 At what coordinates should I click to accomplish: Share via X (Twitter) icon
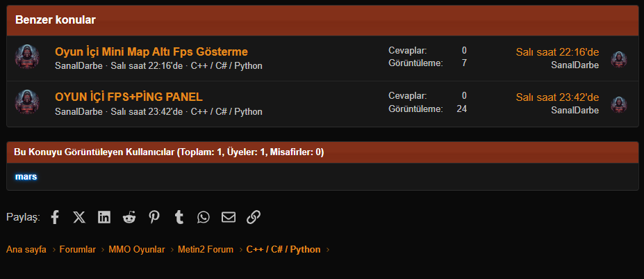[x=79, y=217]
